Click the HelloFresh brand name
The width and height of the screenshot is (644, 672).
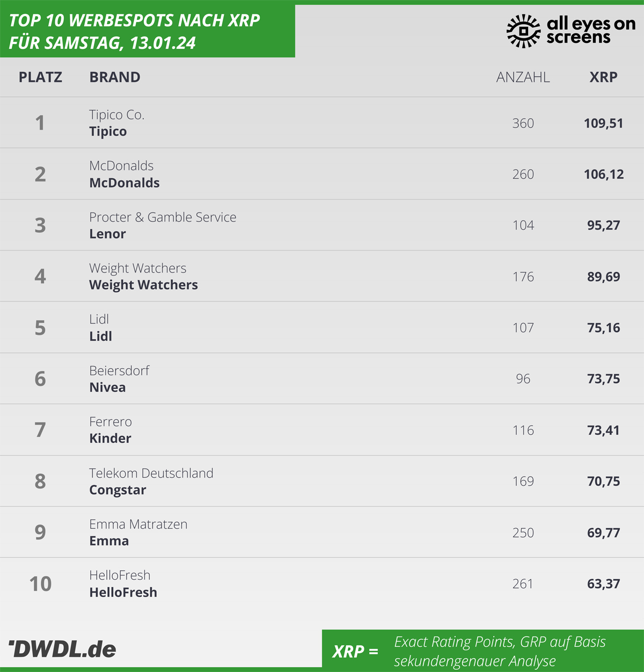pyautogui.click(x=123, y=593)
